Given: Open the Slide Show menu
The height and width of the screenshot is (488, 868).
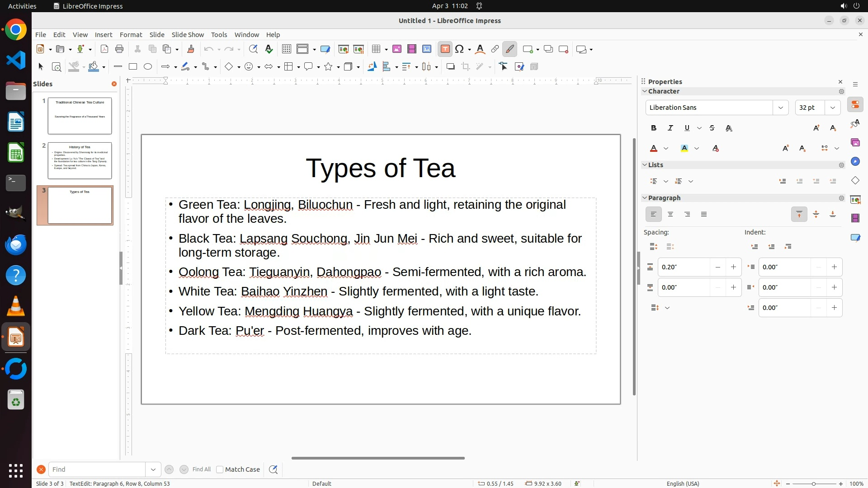Looking at the screenshot, I should (188, 35).
